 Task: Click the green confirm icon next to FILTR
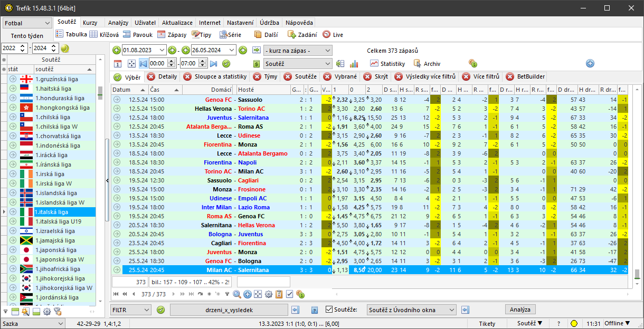(x=161, y=310)
